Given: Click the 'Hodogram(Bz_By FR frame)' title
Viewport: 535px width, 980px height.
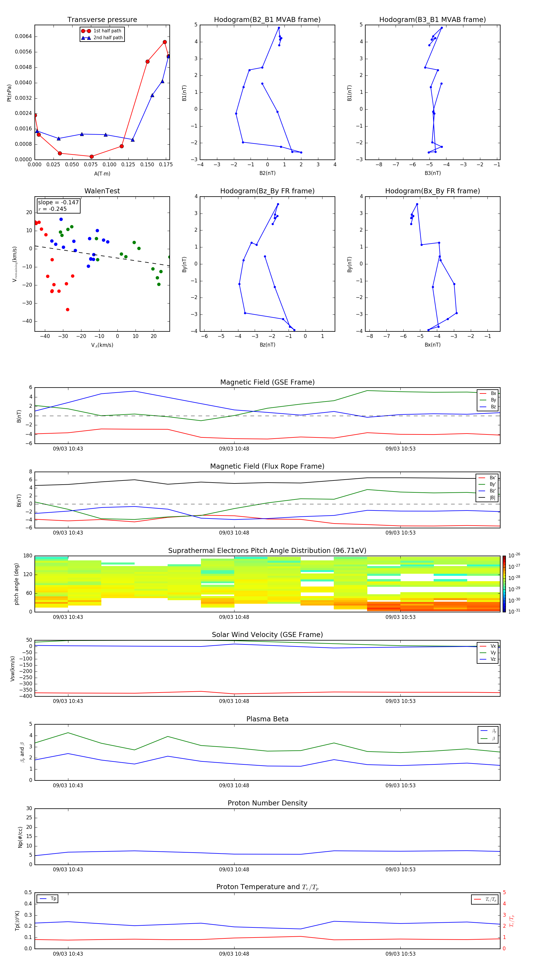Looking at the screenshot, I should [267, 191].
